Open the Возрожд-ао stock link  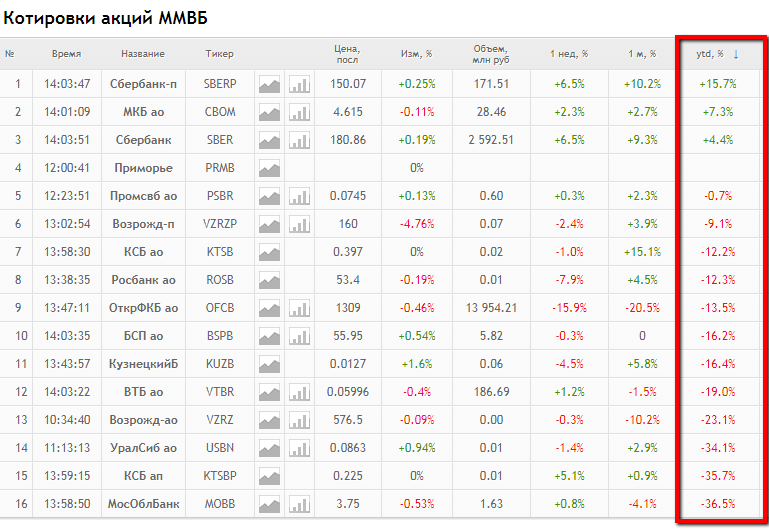pyautogui.click(x=143, y=420)
